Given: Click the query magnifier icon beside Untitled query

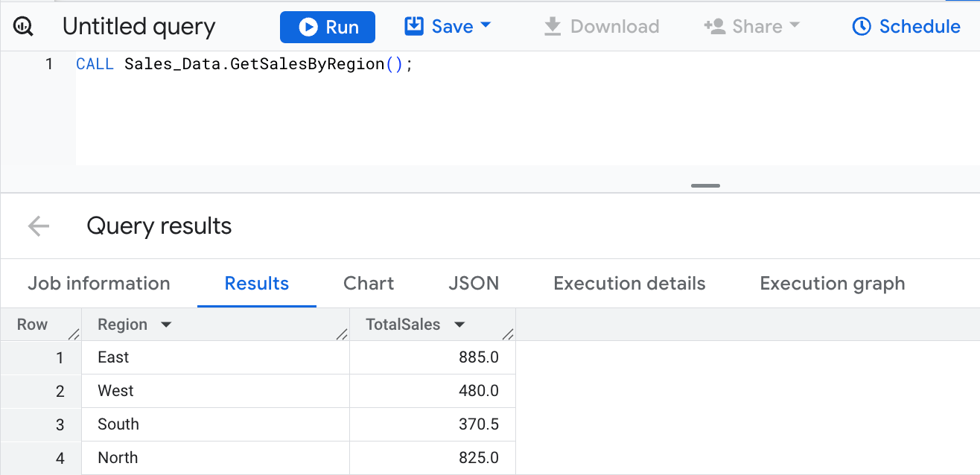Looking at the screenshot, I should pyautogui.click(x=23, y=27).
